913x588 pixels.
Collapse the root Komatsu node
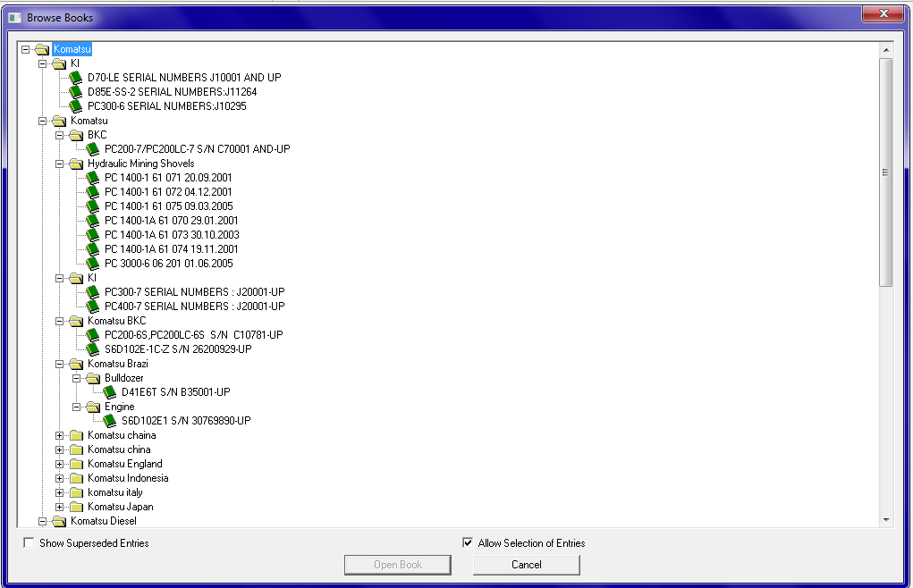26,49
